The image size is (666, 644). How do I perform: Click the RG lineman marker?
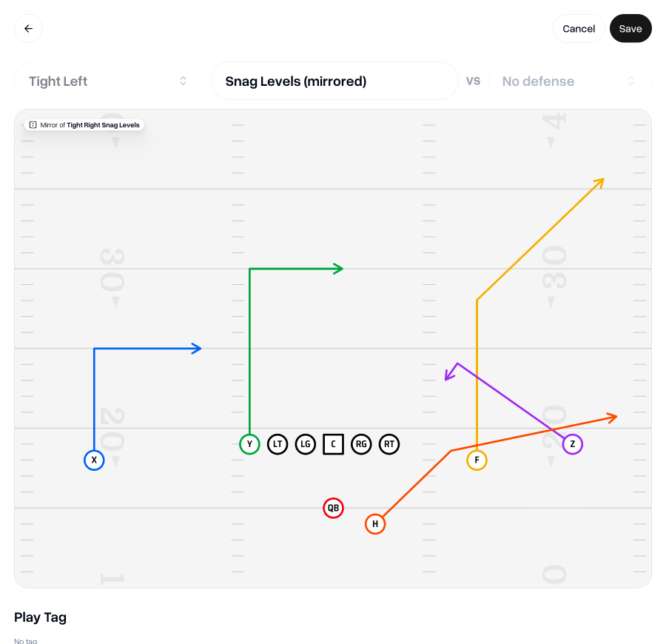click(x=361, y=445)
